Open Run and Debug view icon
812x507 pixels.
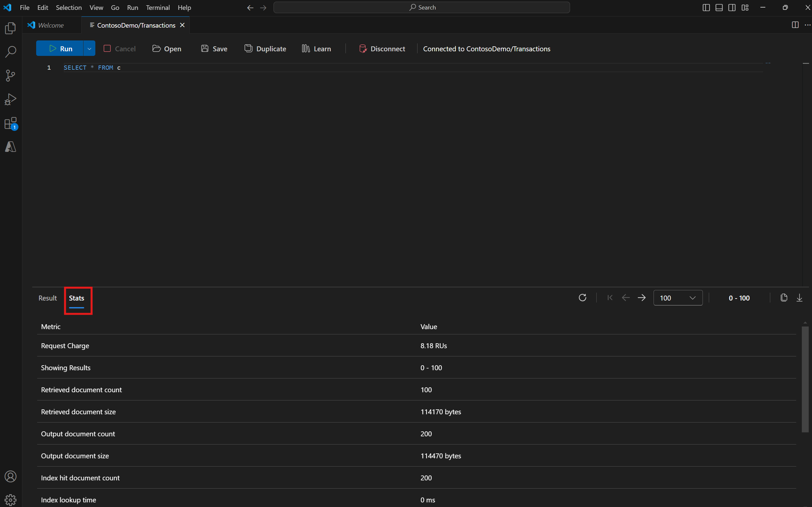[x=11, y=99]
